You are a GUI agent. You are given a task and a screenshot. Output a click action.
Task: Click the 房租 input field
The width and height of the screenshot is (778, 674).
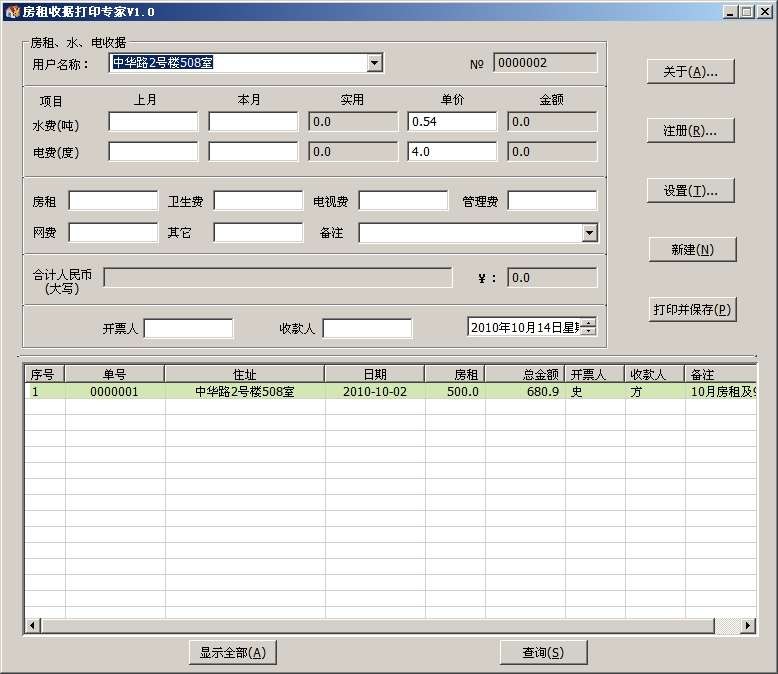point(113,201)
